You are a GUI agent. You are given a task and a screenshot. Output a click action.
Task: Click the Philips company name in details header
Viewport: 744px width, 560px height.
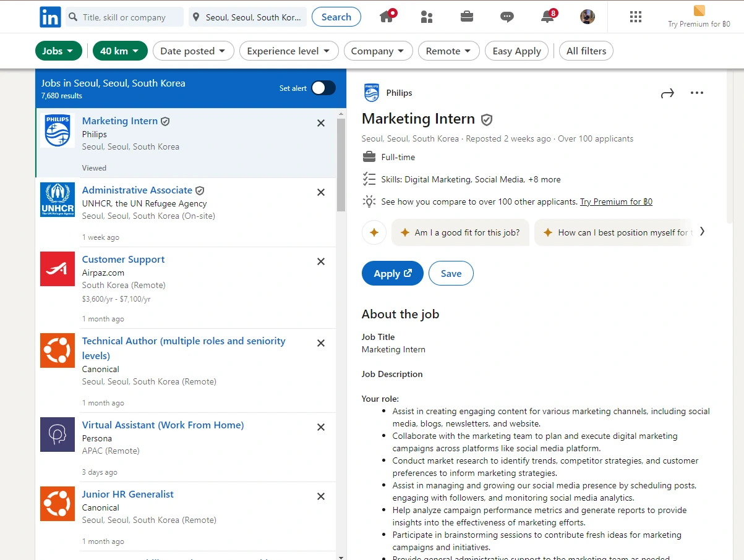[399, 93]
